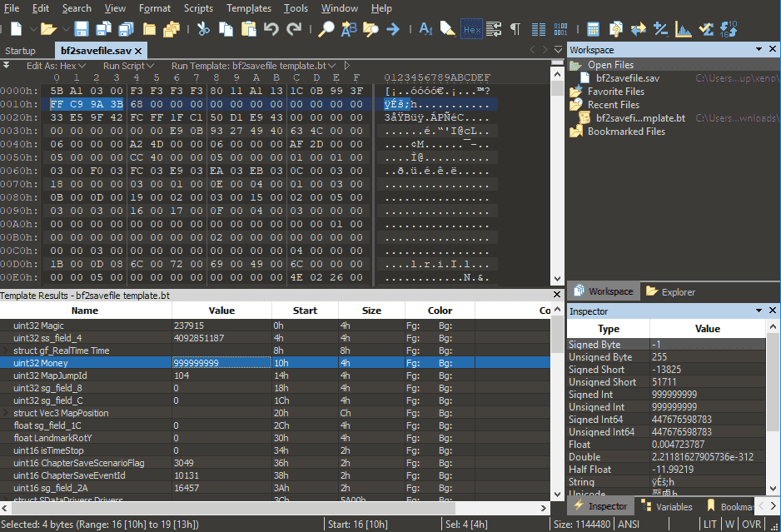The image size is (781, 532).
Task: Click the Save floppy disk icon
Action: click(82, 29)
